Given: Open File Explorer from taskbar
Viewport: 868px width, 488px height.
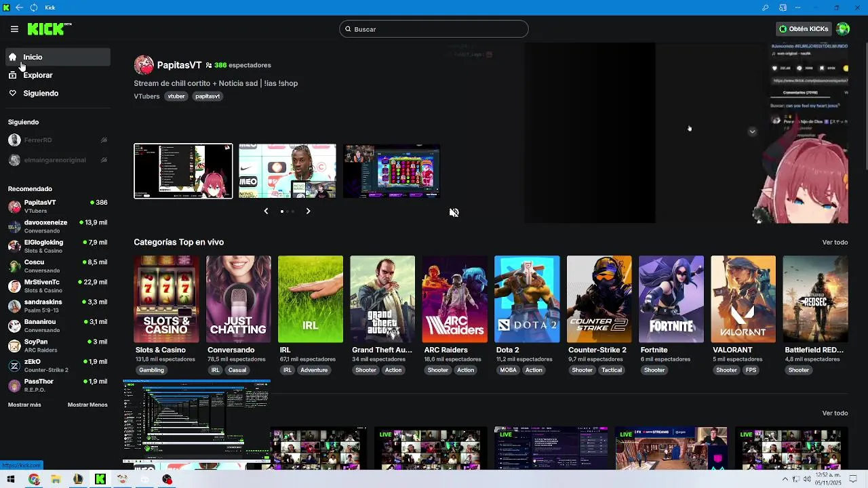Looking at the screenshot, I should coord(56,480).
